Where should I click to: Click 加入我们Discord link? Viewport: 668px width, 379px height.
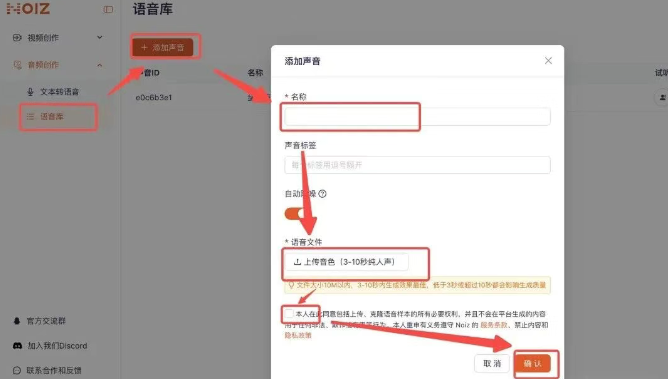[x=57, y=346]
